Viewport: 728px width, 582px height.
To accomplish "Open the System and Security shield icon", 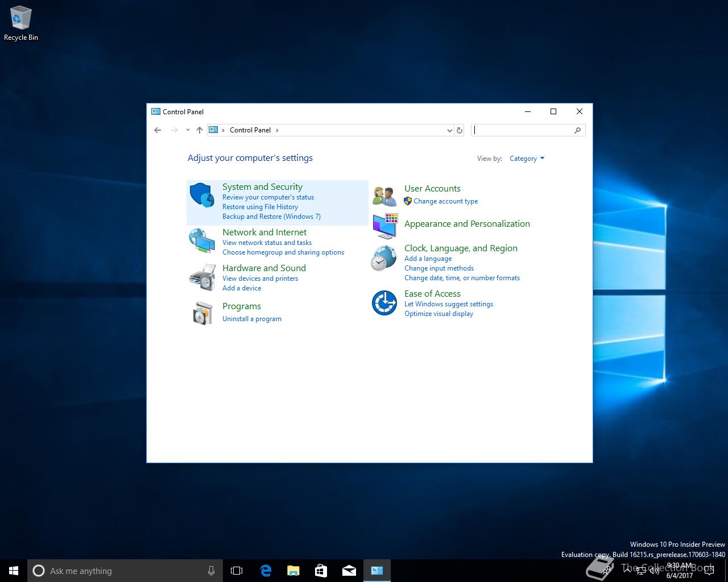I will click(x=202, y=196).
